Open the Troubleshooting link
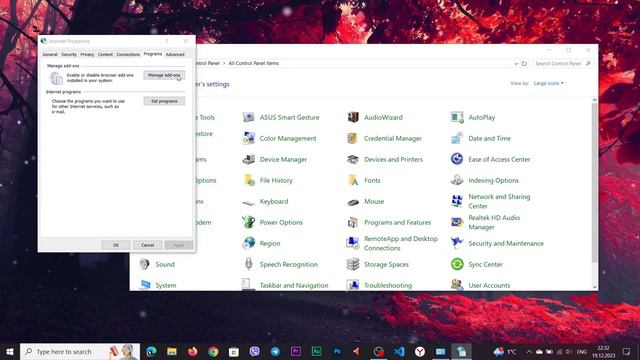 pos(388,285)
